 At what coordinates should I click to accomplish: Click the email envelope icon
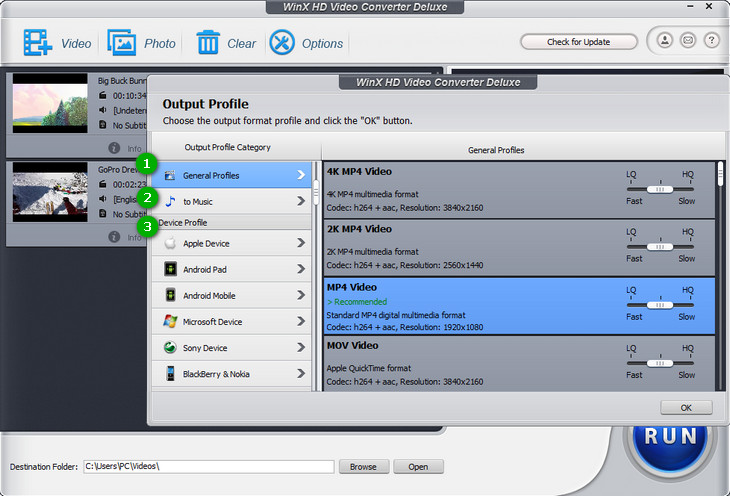[688, 41]
